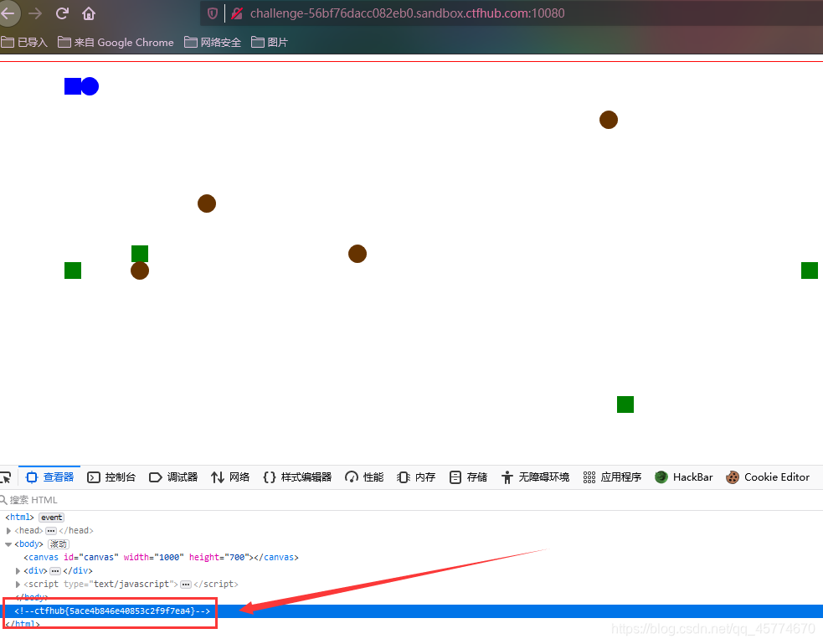823x644 pixels.
Task: Open the browser home page
Action: (89, 13)
